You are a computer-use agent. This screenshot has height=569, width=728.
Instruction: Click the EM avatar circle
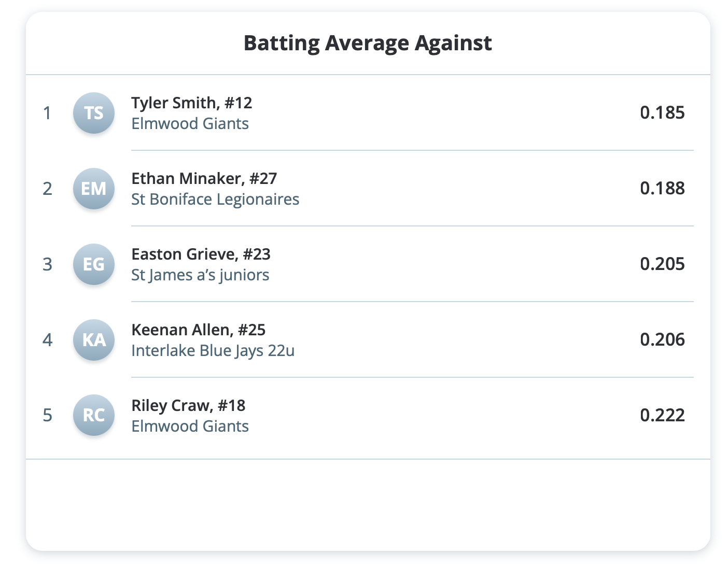coord(94,188)
